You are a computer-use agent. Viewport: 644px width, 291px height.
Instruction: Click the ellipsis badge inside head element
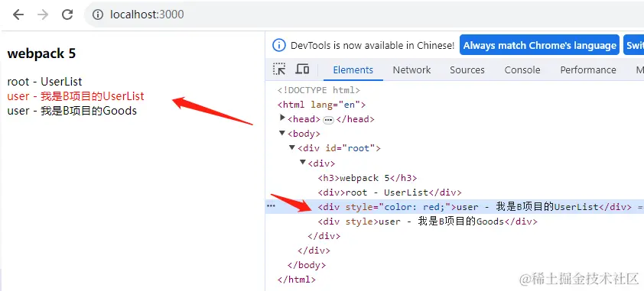click(x=328, y=120)
